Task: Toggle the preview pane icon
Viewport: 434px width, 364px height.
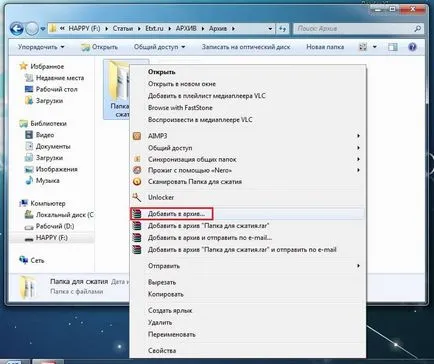Action: [393, 47]
